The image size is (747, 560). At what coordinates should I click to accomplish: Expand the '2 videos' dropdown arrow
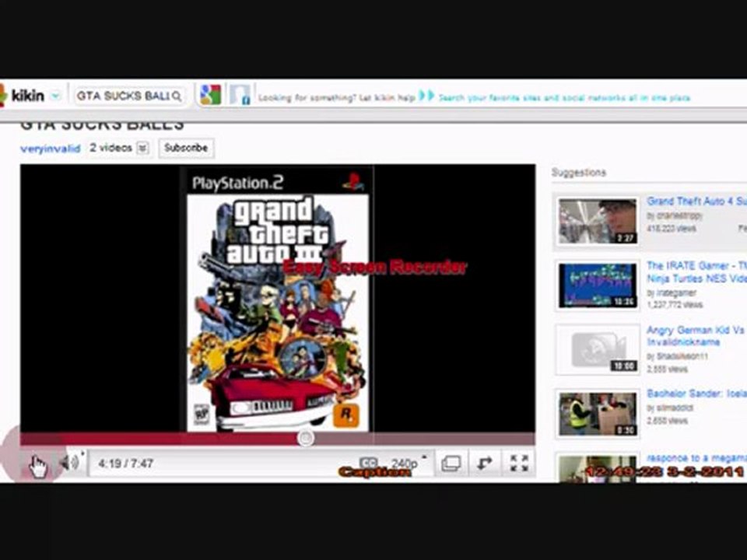point(142,148)
